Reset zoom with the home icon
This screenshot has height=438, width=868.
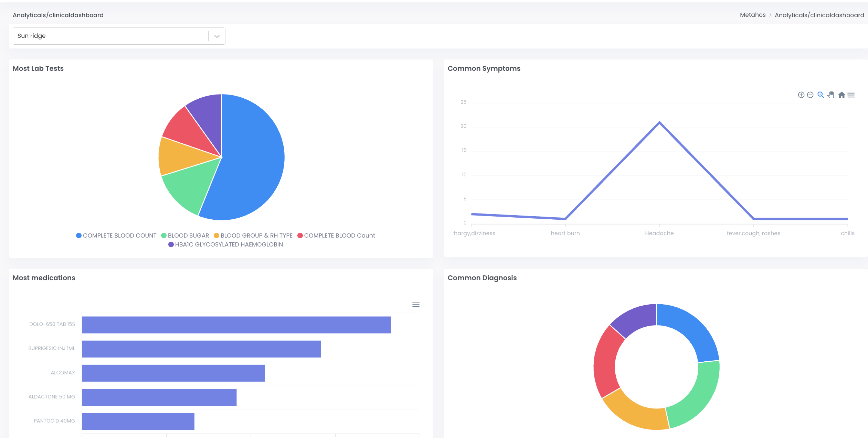[841, 95]
